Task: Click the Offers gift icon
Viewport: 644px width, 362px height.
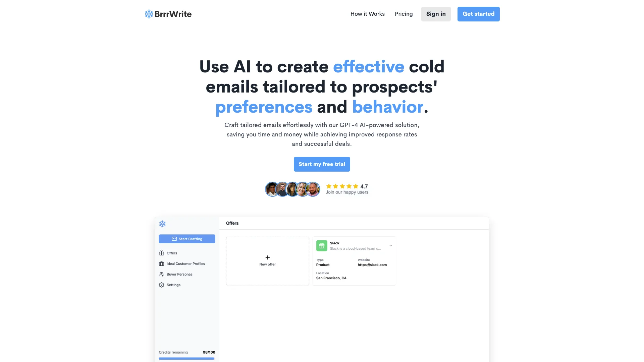Action: click(161, 253)
